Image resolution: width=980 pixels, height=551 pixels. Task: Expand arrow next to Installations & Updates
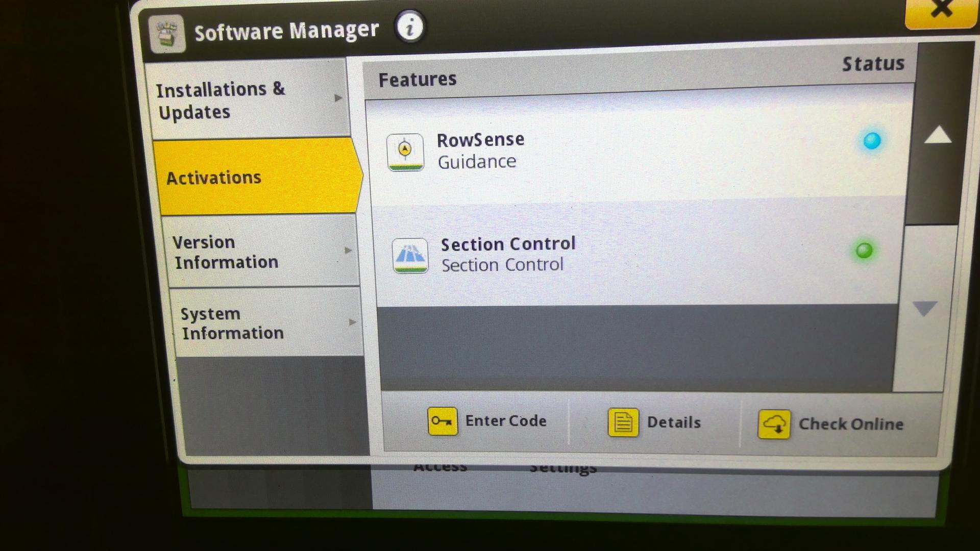[x=338, y=97]
